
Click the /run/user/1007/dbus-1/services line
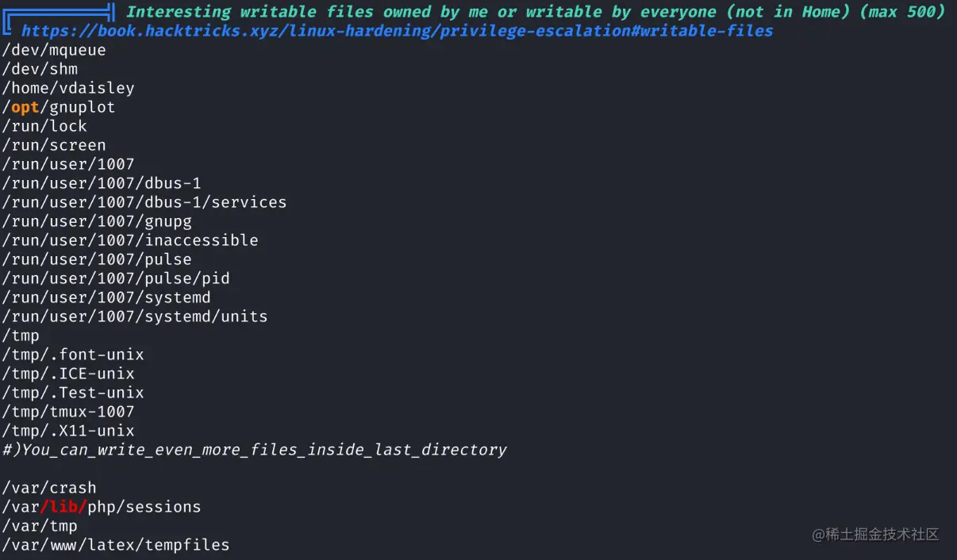click(144, 202)
